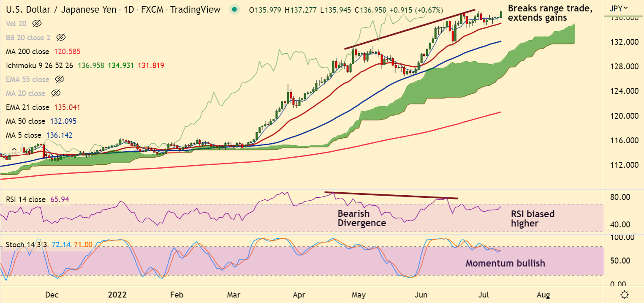The height and width of the screenshot is (303, 644).
Task: Show the hidden Vol 20 indicator
Action: click(37, 24)
